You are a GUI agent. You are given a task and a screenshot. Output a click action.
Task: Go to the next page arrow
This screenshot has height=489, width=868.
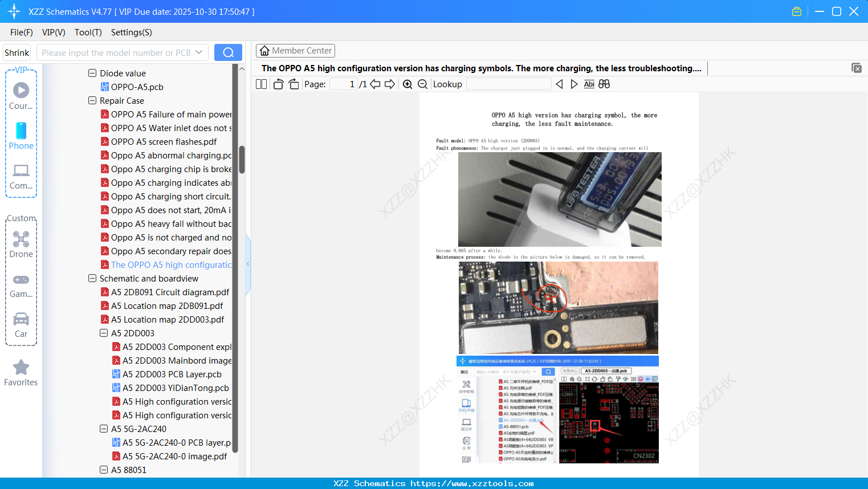[390, 84]
